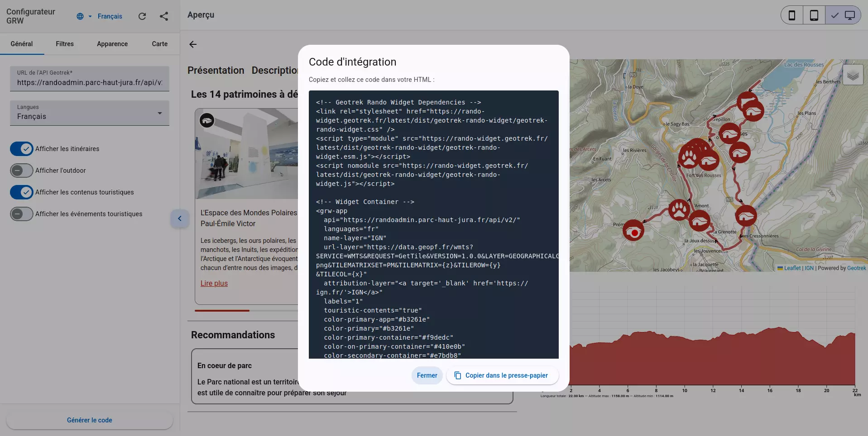
Task: Click the URL de l'API Geotrek field
Action: point(89,83)
